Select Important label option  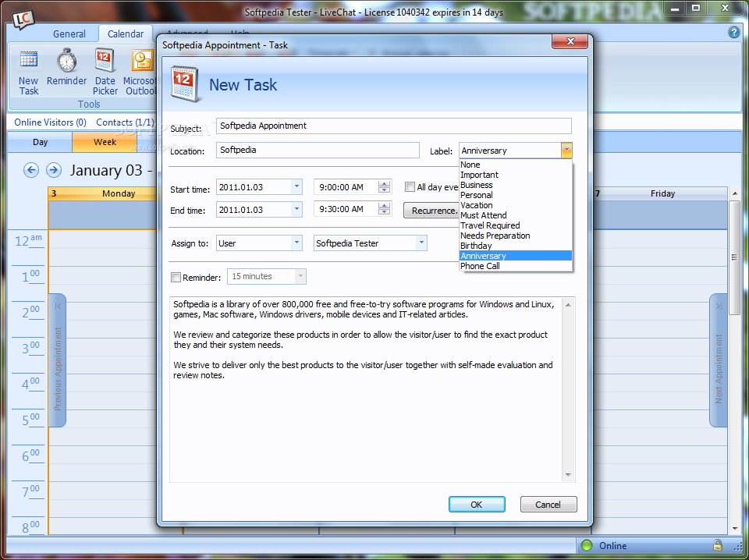[x=516, y=175]
